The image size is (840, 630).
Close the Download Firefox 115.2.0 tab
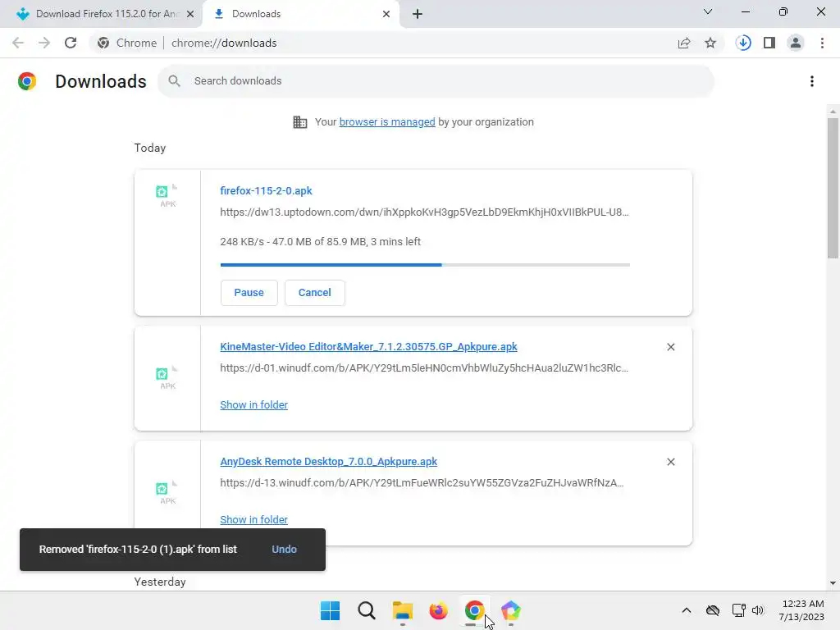[190, 14]
